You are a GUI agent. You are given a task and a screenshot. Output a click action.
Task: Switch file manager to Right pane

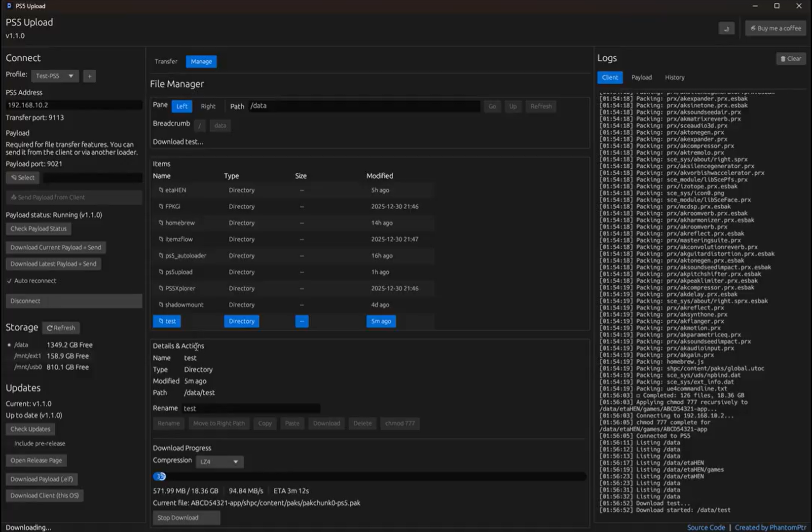pos(208,106)
